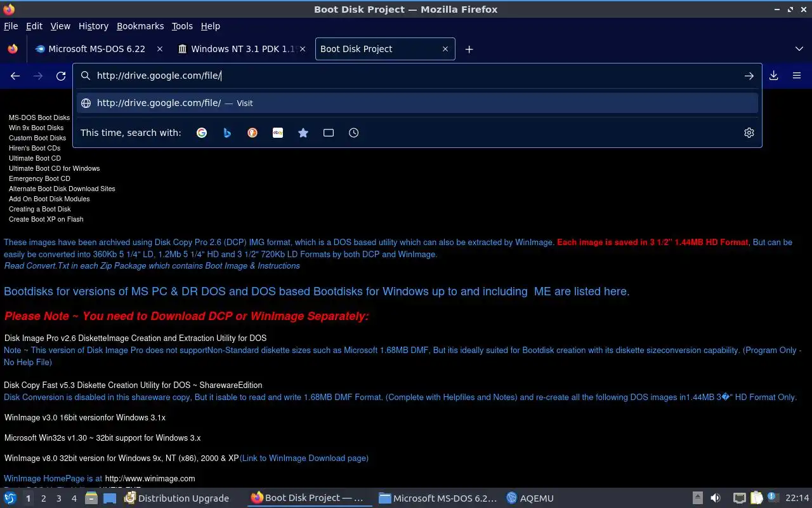812x508 pixels.
Task: Open search settings gear in the URL dropdown
Action: tap(749, 133)
